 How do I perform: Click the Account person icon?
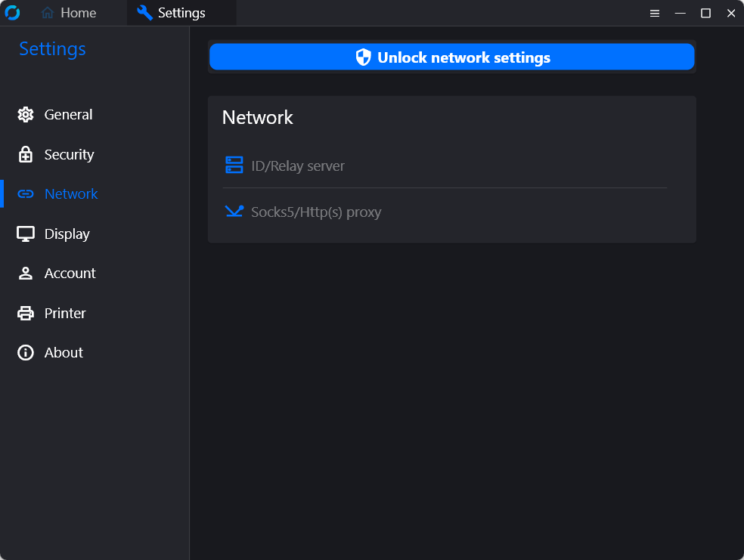tap(26, 274)
